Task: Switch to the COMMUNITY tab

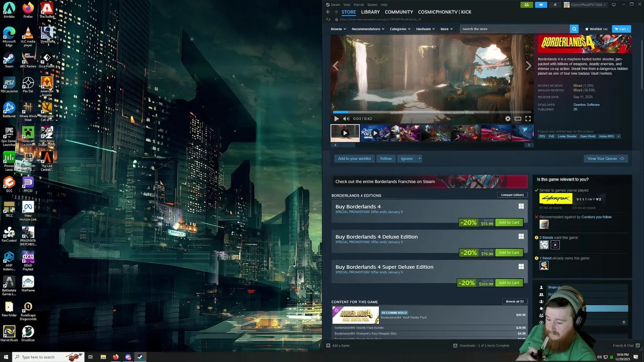Action: [x=399, y=12]
